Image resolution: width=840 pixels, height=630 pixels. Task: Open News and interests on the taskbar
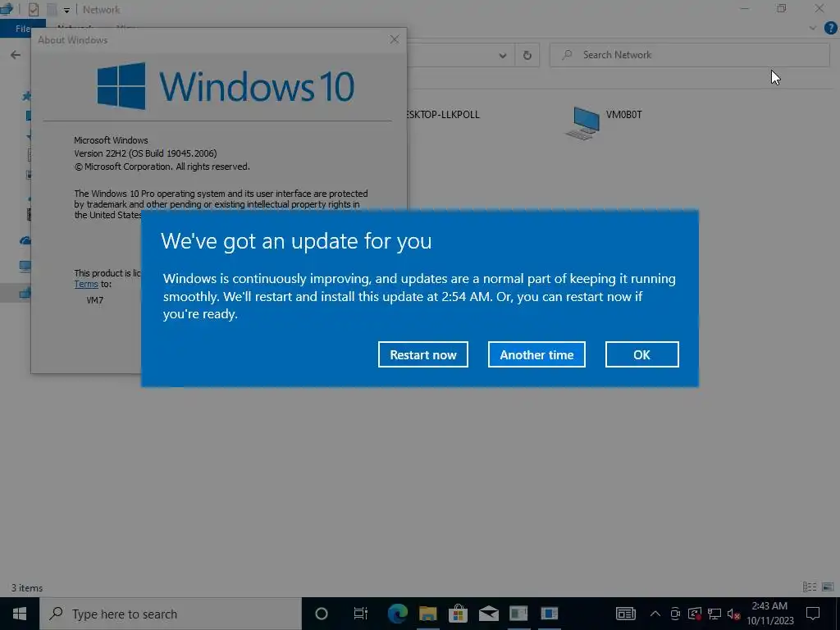click(625, 614)
